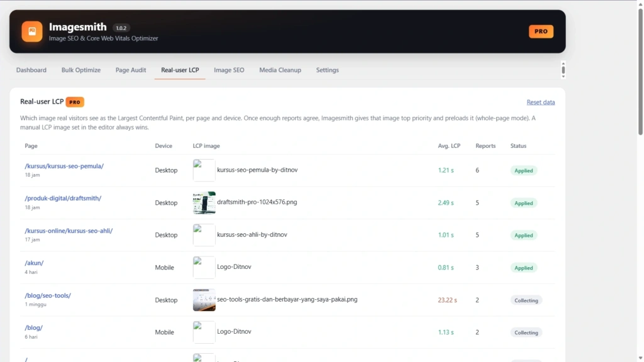
Task: Click the down arrow of the page scrollbar
Action: click(x=640, y=359)
